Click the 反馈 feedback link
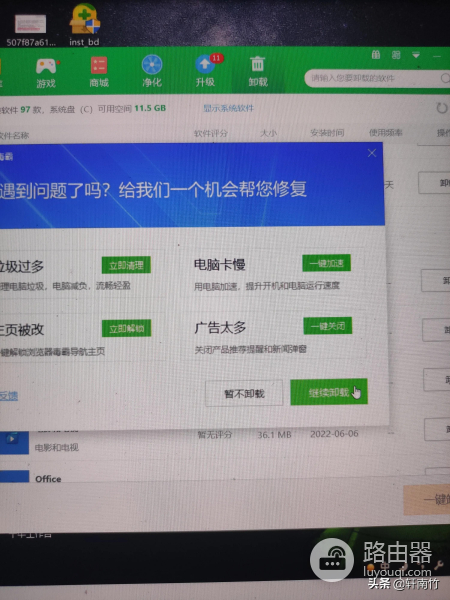 tap(8, 396)
